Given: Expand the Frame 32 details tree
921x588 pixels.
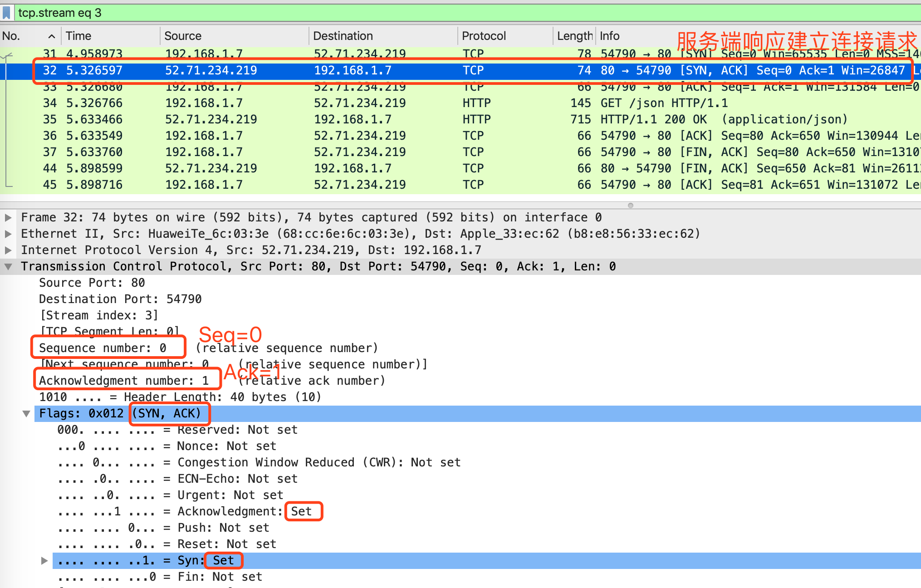Looking at the screenshot, I should (x=8, y=217).
